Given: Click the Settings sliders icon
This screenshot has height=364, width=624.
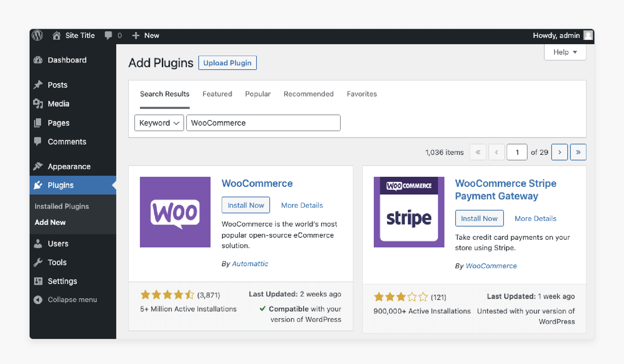Looking at the screenshot, I should tap(38, 281).
